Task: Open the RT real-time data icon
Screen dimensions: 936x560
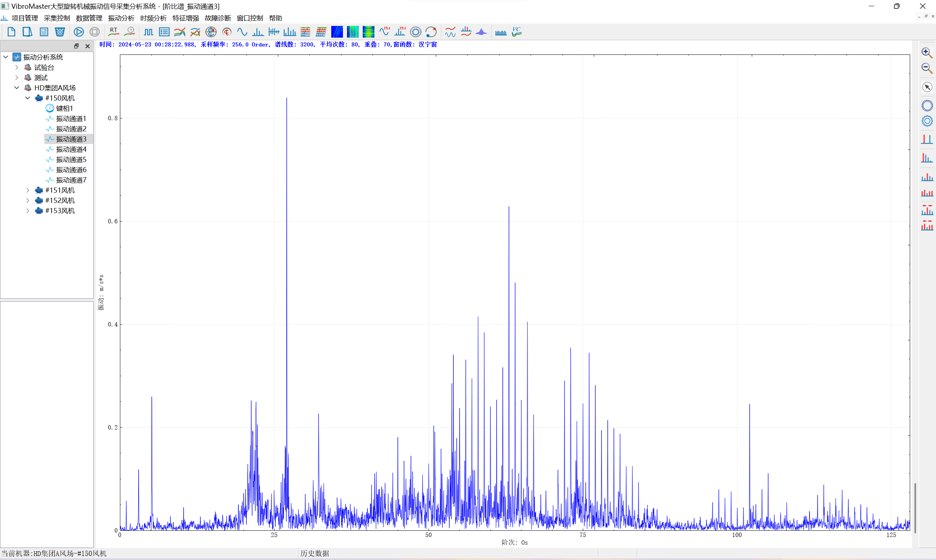Action: (114, 32)
